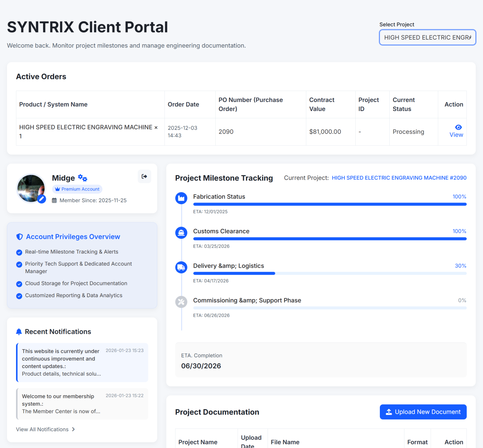The width and height of the screenshot is (483, 448).
Task: Click the Delivery & Logistics truck icon
Action: coord(181,267)
